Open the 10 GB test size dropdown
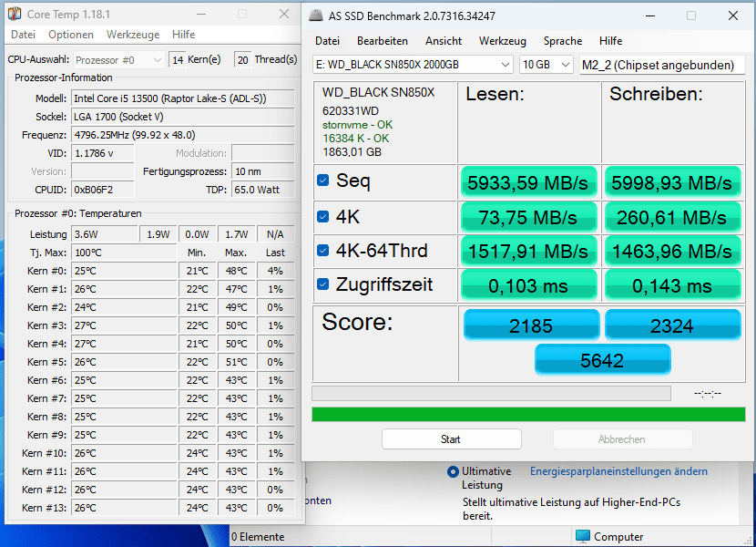 coord(546,64)
